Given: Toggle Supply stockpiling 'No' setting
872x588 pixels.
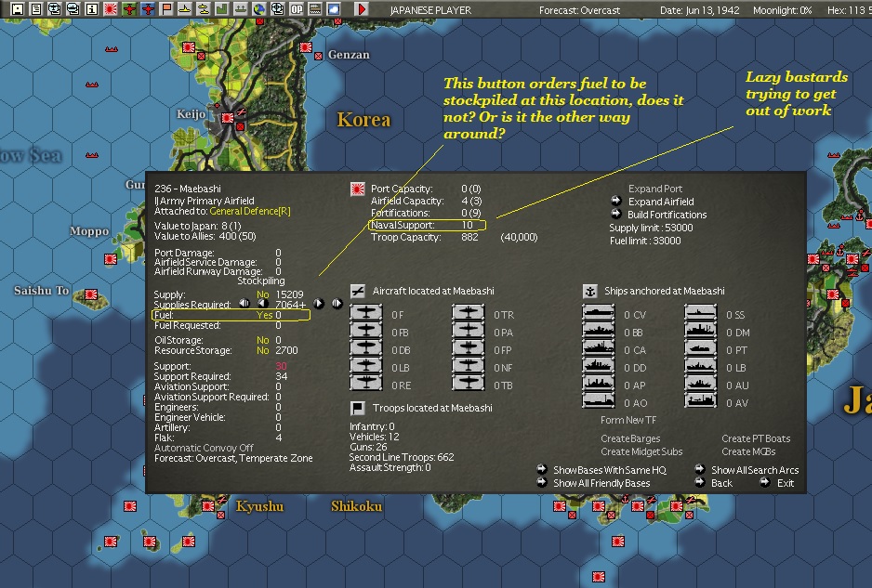Looking at the screenshot, I should pos(262,294).
